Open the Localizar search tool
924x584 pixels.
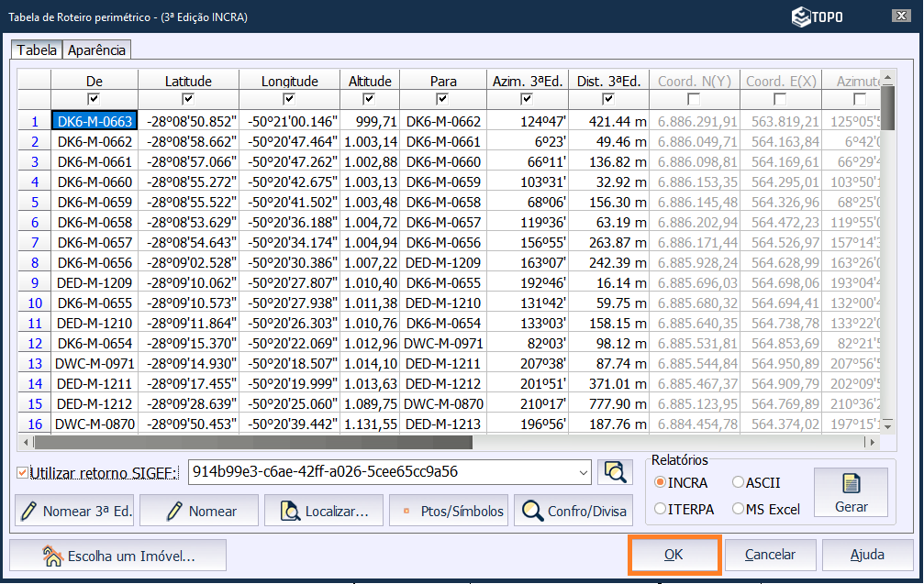(323, 512)
